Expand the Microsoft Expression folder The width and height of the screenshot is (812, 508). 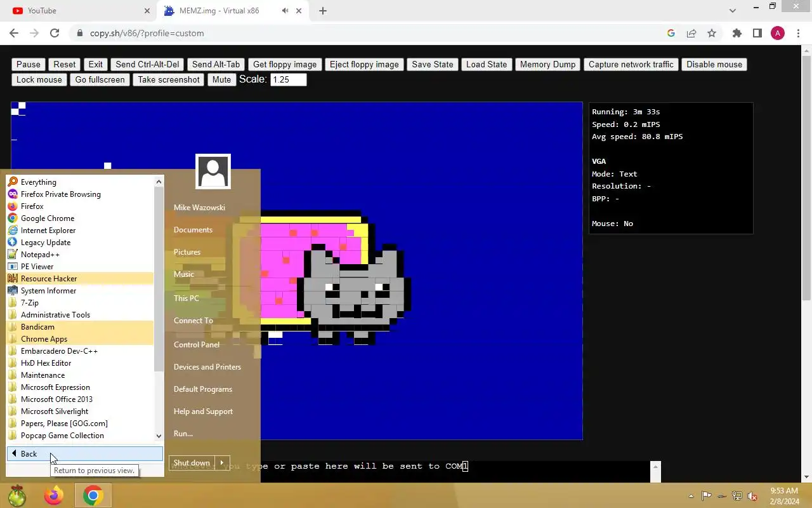[80, 387]
